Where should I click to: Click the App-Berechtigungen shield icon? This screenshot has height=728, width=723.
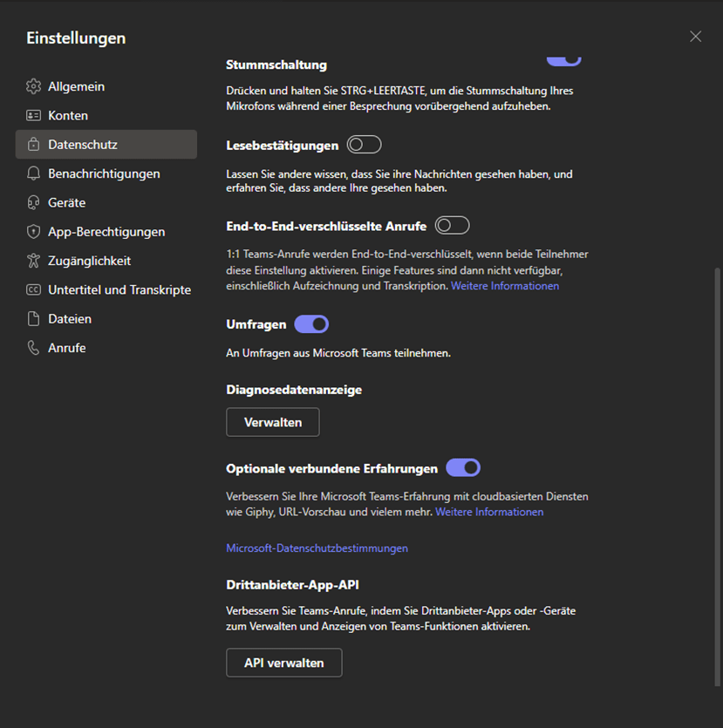click(33, 231)
